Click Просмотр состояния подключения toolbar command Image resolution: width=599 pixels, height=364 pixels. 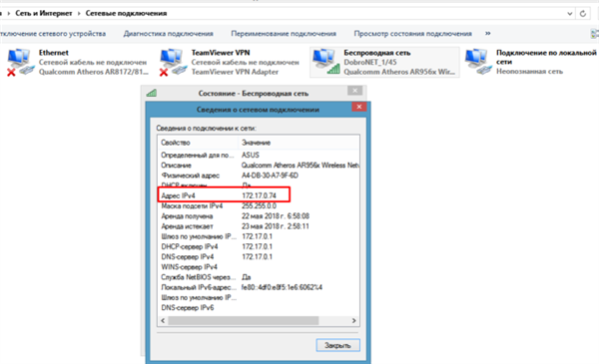[x=412, y=34]
